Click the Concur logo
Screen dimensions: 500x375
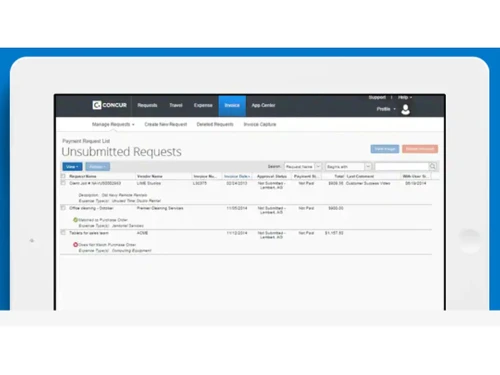(x=110, y=105)
